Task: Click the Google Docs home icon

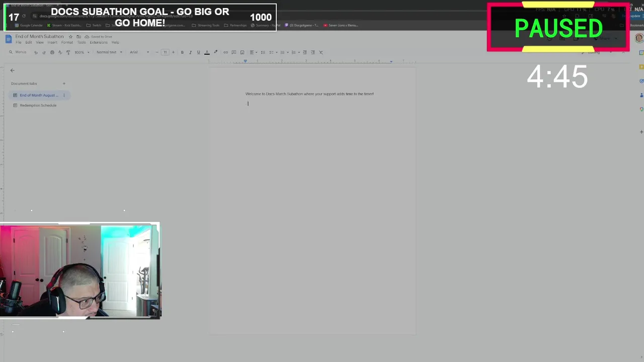Action: tap(8, 39)
